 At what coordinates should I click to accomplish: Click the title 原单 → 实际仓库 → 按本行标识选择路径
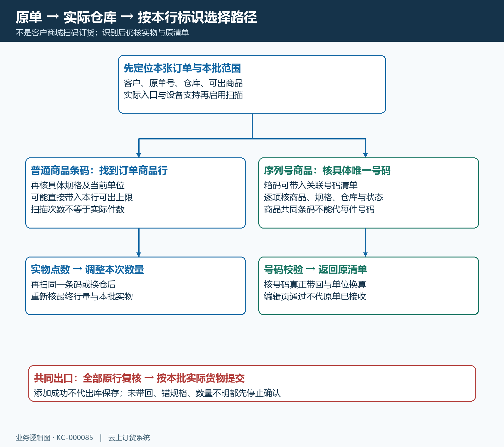136,17
